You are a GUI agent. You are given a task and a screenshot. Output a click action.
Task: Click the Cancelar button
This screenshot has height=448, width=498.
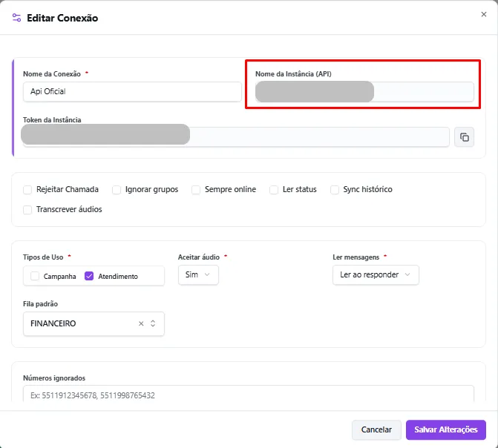tap(376, 429)
